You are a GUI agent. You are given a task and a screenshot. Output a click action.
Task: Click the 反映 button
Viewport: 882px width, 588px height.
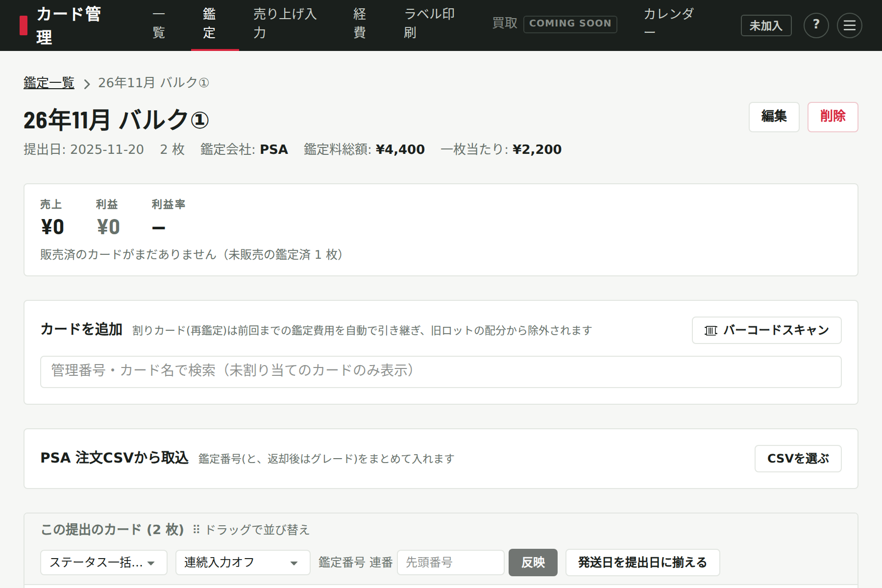click(533, 563)
